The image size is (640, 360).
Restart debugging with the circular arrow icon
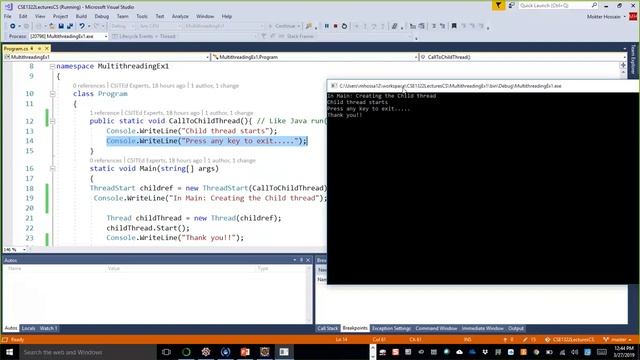pyautogui.click(x=344, y=26)
